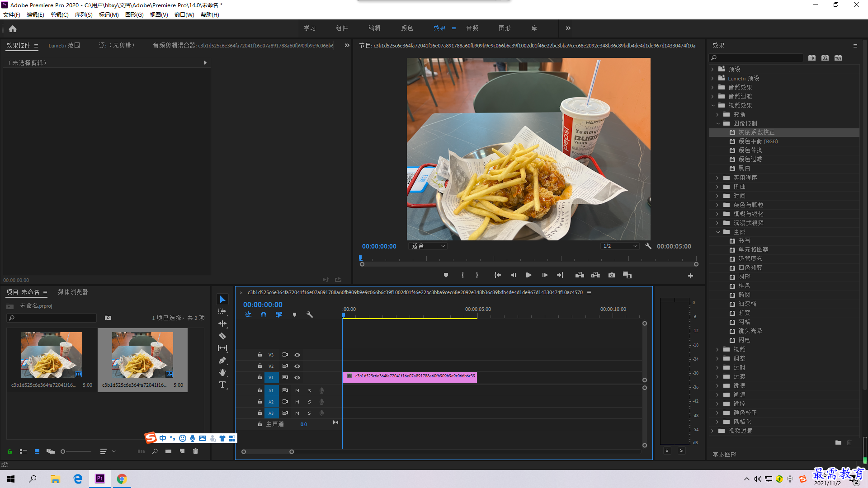This screenshot has height=488, width=868.
Task: Open the button editor plus icon
Action: pyautogui.click(x=690, y=276)
